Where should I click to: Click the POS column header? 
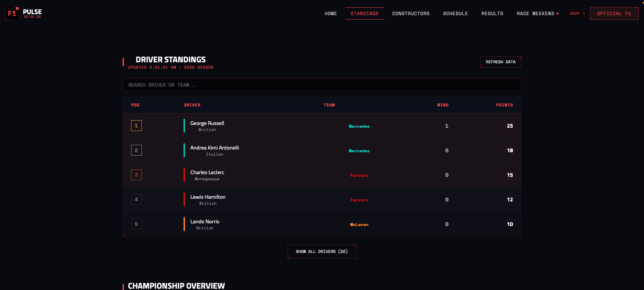pos(135,105)
